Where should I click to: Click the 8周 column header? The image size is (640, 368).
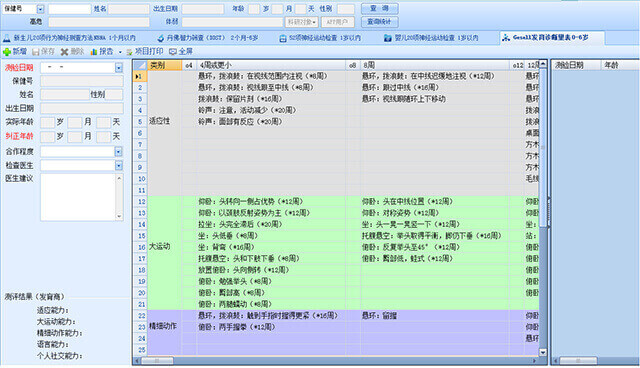(x=434, y=65)
